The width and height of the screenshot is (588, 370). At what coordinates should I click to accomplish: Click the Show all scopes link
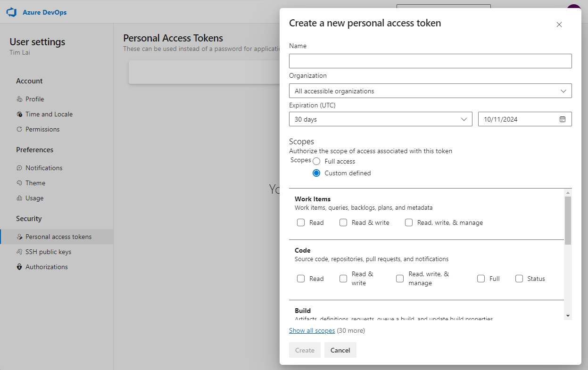tap(312, 330)
